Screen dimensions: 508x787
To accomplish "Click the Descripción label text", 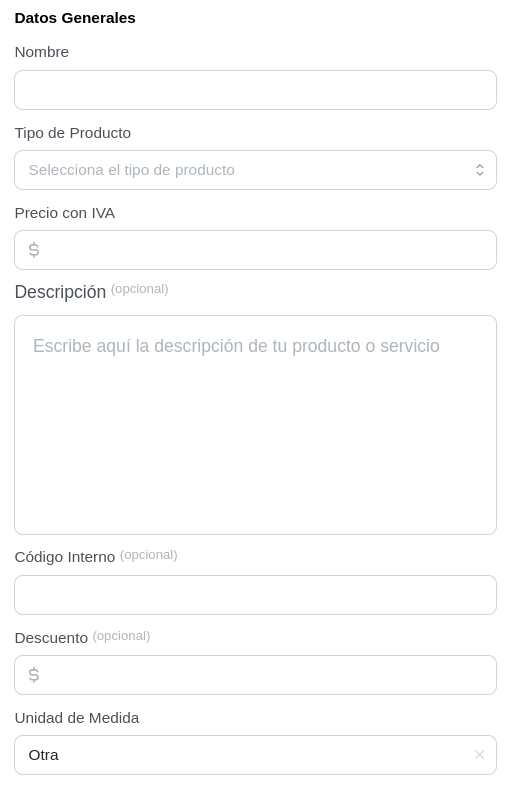I will [60, 292].
